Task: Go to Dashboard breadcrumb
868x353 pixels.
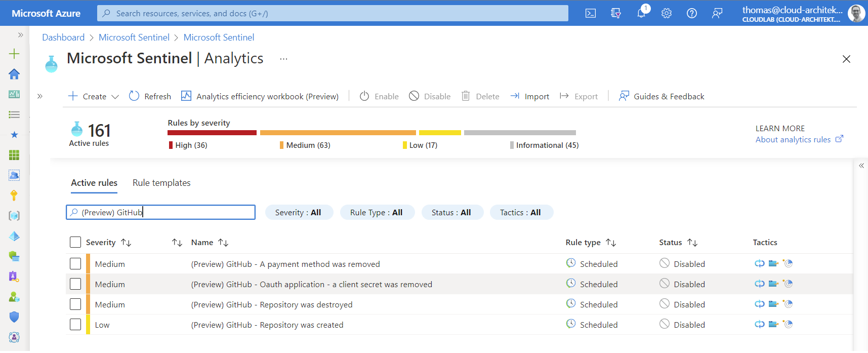Action: pyautogui.click(x=63, y=37)
